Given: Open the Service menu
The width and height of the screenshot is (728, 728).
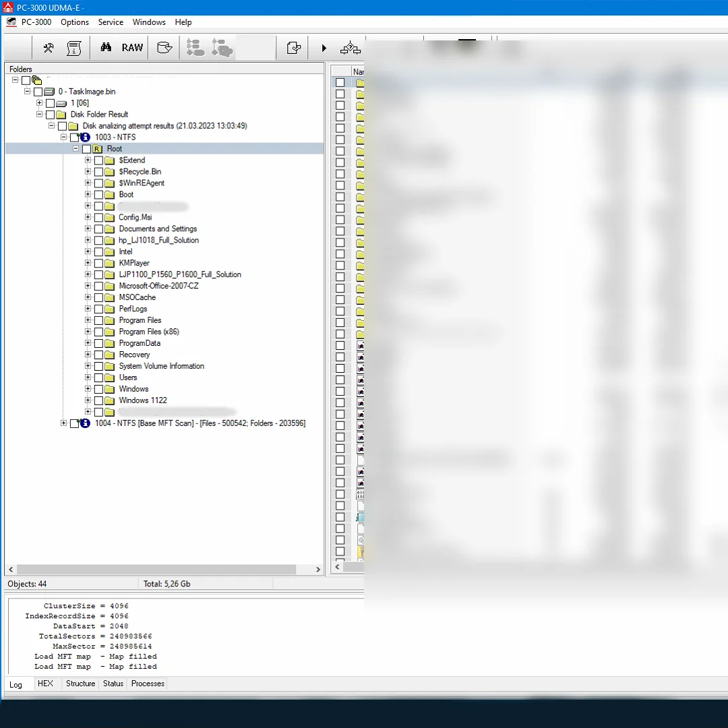Looking at the screenshot, I should (x=111, y=22).
